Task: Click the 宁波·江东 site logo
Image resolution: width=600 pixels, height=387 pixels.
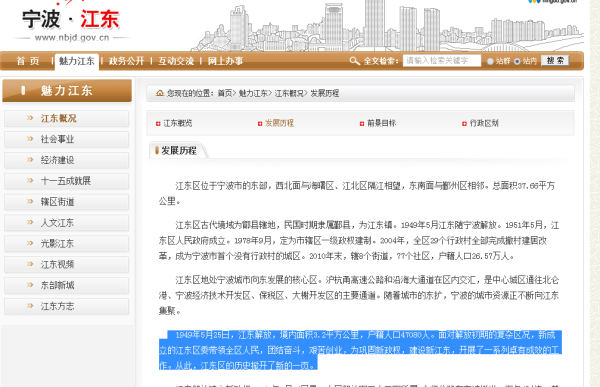Action: (71, 20)
